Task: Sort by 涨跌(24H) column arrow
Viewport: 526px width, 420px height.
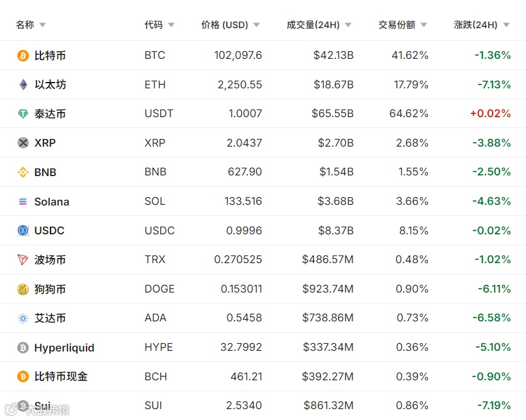Action: click(506, 25)
